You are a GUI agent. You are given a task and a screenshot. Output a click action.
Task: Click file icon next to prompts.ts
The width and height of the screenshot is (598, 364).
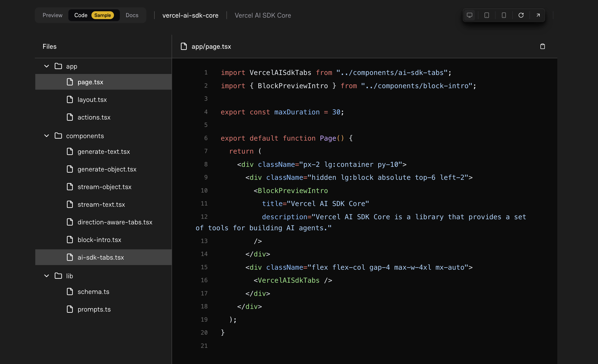click(70, 309)
